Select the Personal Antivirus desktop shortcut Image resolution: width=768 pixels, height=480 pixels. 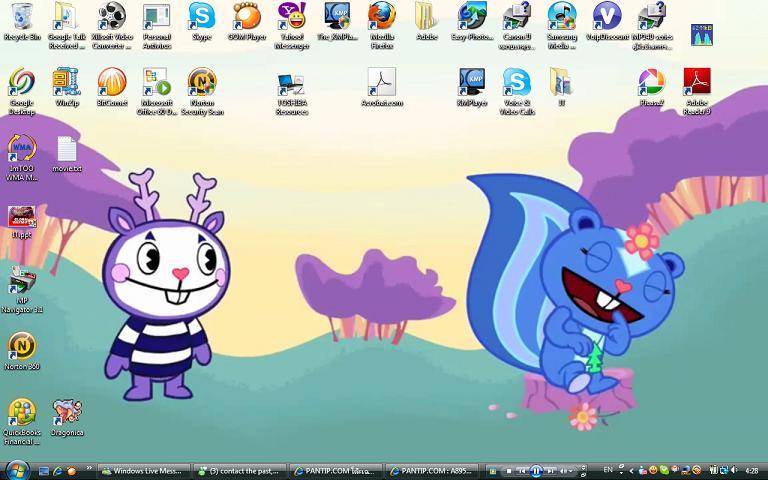(157, 25)
